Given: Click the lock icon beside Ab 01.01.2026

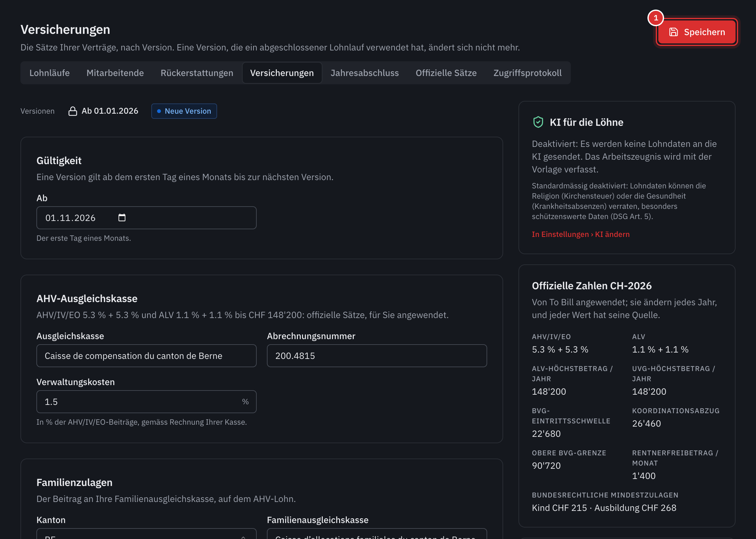Looking at the screenshot, I should [73, 111].
